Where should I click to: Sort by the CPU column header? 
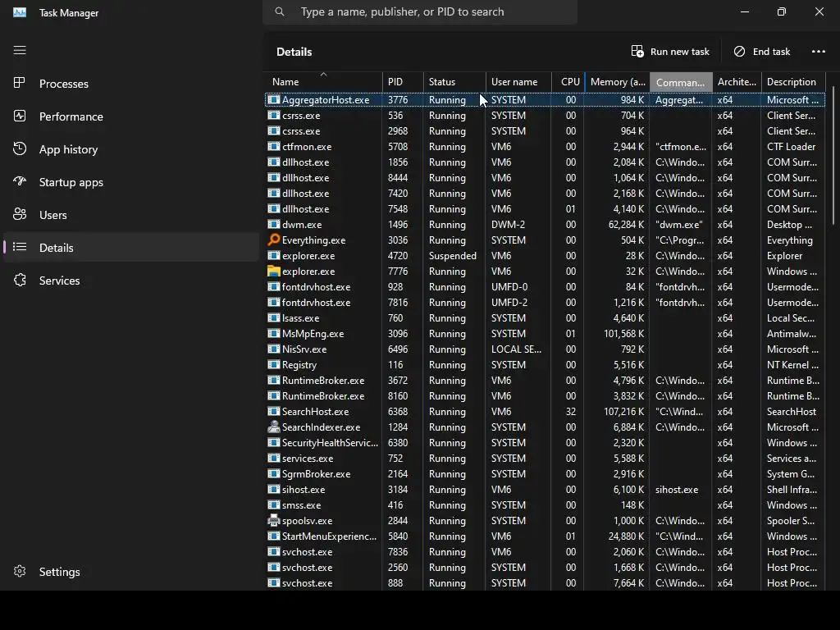[568, 82]
